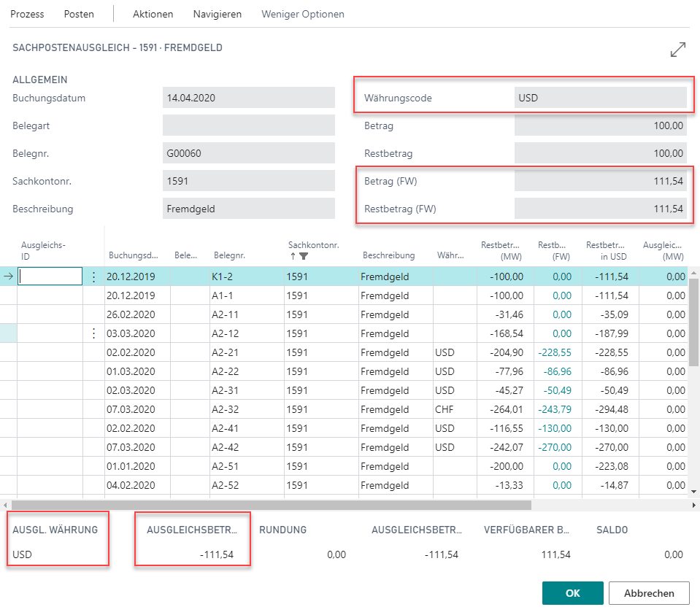Screen dimensions: 700x615
Task: Click the empty Belegart field
Action: 249,125
